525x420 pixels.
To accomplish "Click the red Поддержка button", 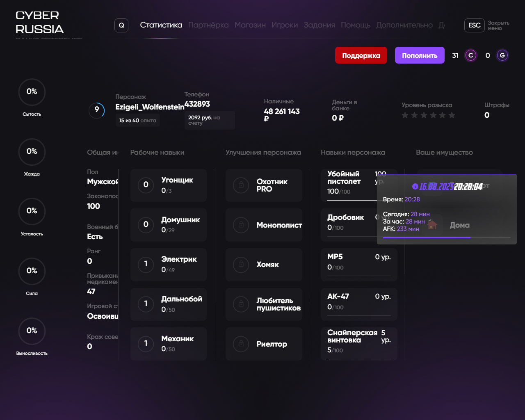I will tap(361, 55).
